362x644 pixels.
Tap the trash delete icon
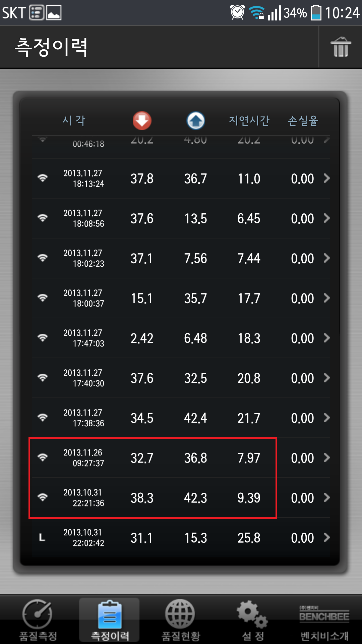(341, 47)
